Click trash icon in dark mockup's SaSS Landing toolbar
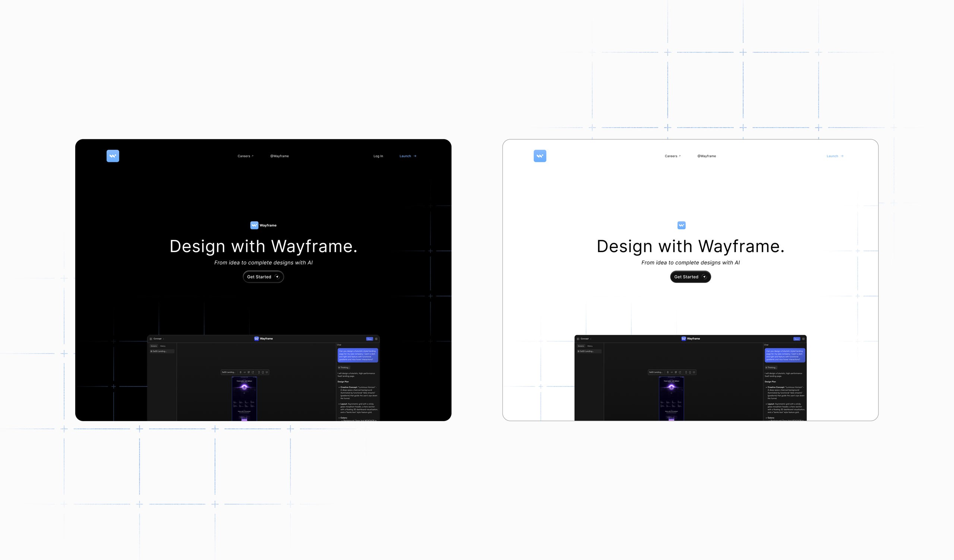Image resolution: width=954 pixels, height=560 pixels. tap(241, 372)
